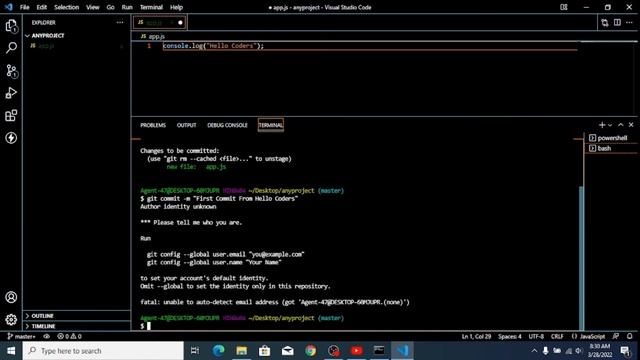Image resolution: width=640 pixels, height=360 pixels.
Task: Change end of line sequence CRLF
Action: click(x=557, y=336)
